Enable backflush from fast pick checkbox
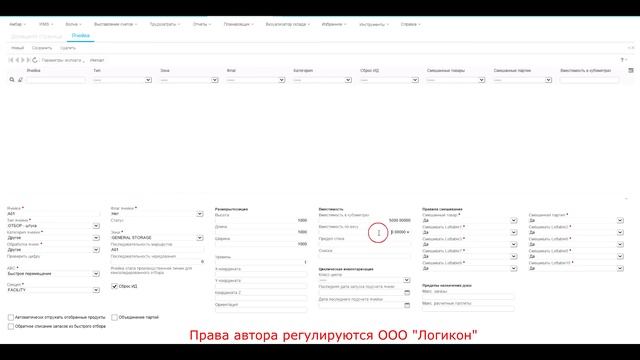Screen dimensions: 640x360 click(x=11, y=326)
